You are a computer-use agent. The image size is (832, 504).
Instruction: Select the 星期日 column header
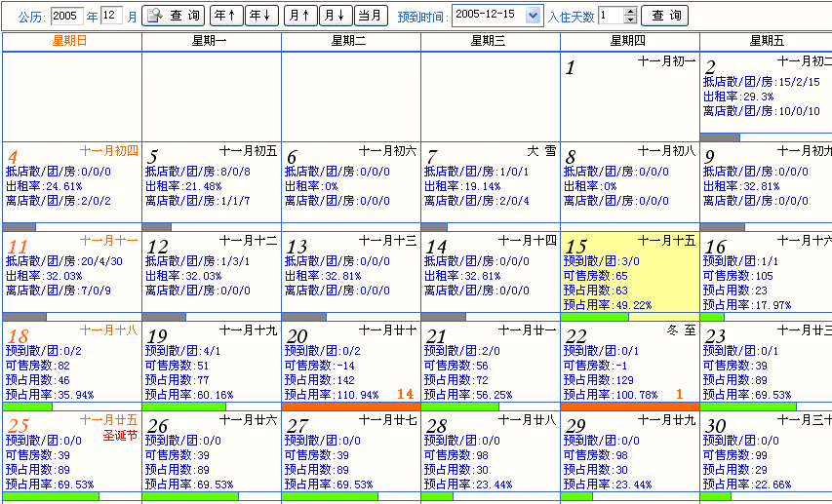69,41
